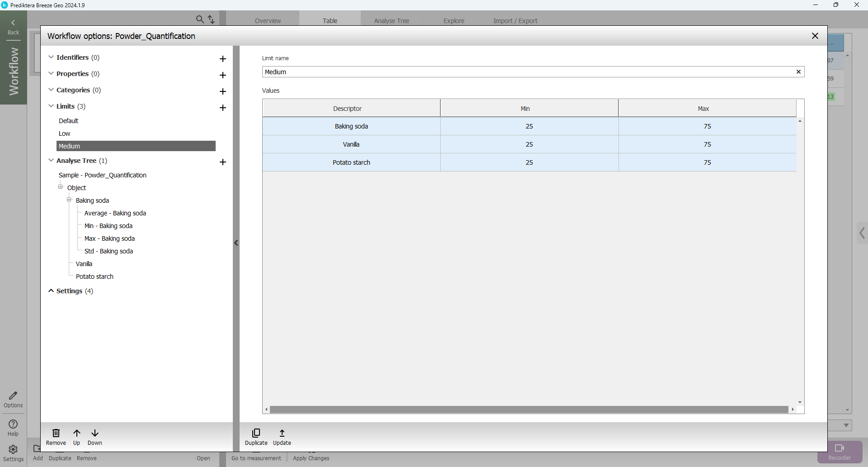The image size is (868, 467).
Task: Open the Import / Export tab
Action: click(515, 21)
